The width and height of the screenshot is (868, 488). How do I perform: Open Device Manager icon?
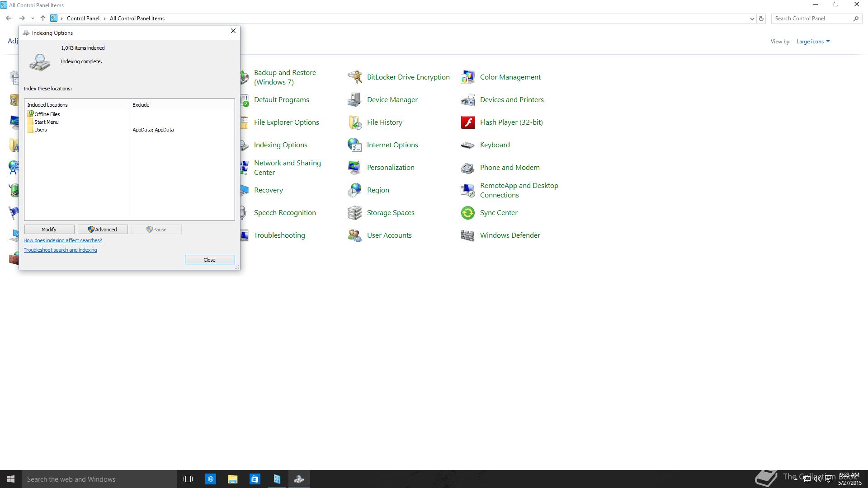pos(354,100)
